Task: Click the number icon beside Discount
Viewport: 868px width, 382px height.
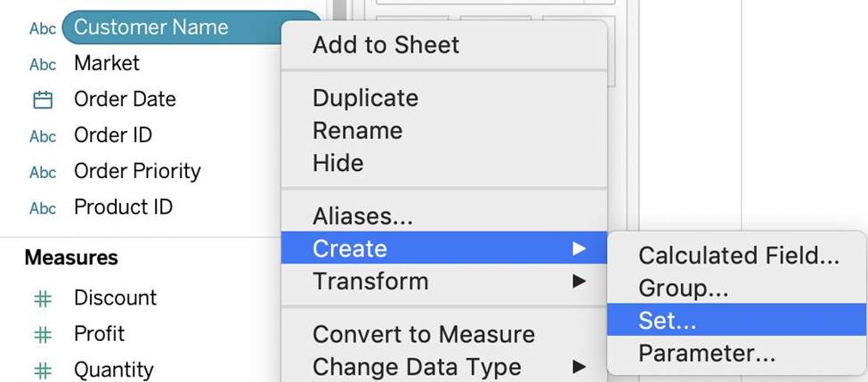Action: (x=43, y=299)
